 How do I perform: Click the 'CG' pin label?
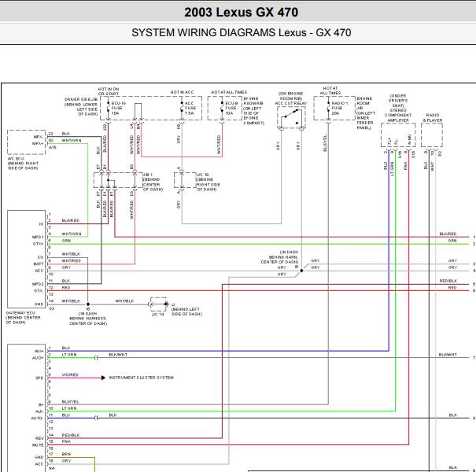[41, 257]
